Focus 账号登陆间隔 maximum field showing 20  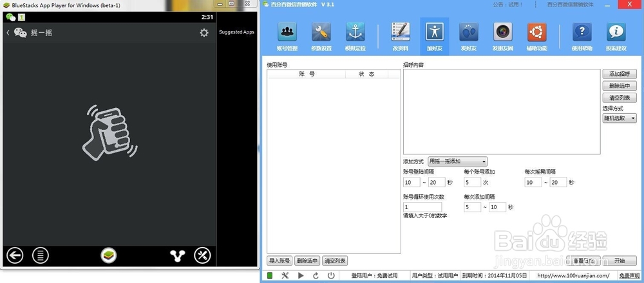[437, 182]
